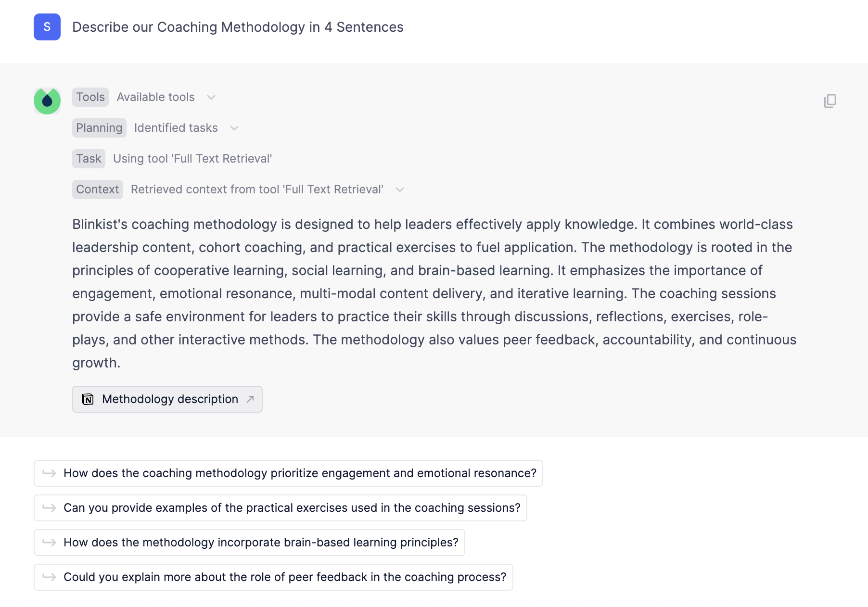This screenshot has height=607, width=868.
Task: Click the copy response icon
Action: 830,101
